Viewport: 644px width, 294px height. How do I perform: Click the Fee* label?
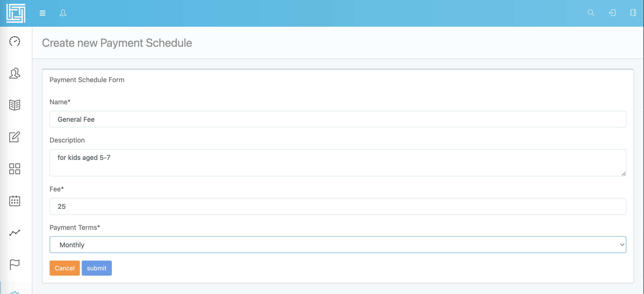click(56, 189)
